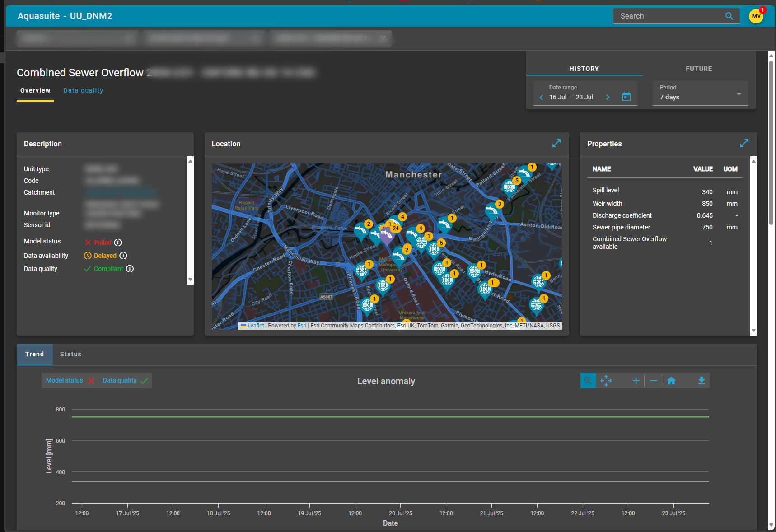The height and width of the screenshot is (532, 776).
Task: Show info for Compliant data quality
Action: pos(130,269)
